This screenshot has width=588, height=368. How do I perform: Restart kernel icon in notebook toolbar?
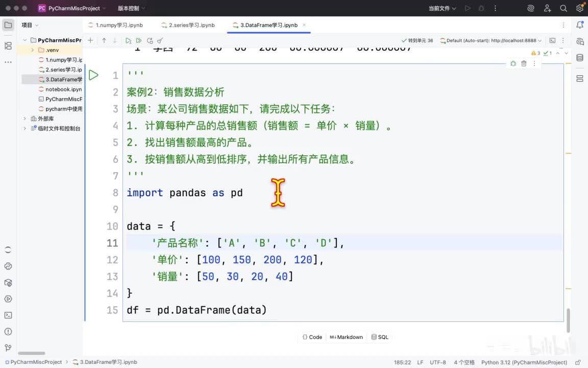click(150, 40)
